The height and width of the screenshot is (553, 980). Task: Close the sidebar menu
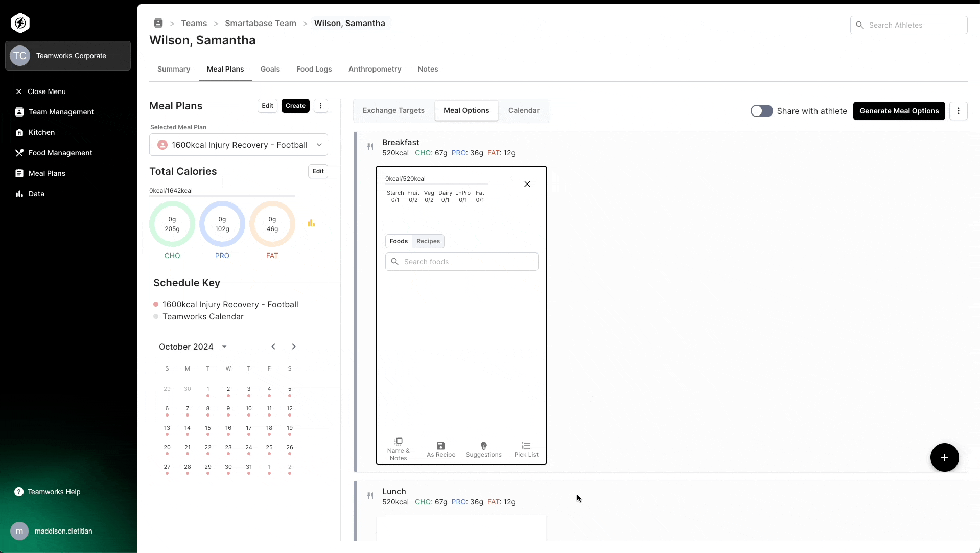[x=41, y=91]
